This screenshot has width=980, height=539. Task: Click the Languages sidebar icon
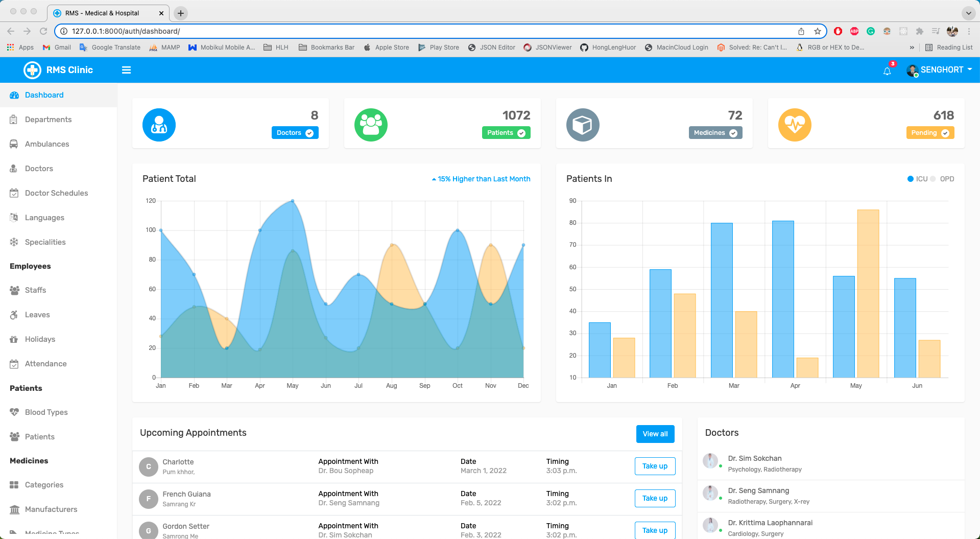pos(14,217)
